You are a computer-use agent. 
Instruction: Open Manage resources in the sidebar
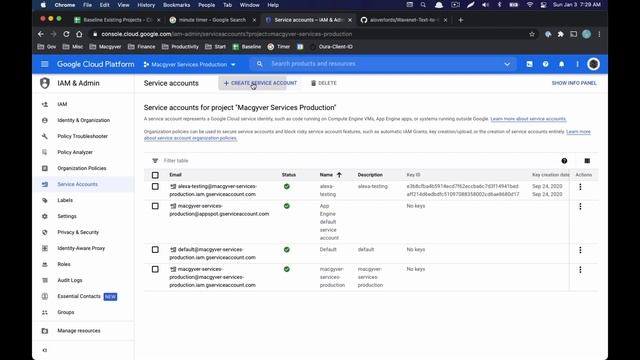tap(79, 331)
